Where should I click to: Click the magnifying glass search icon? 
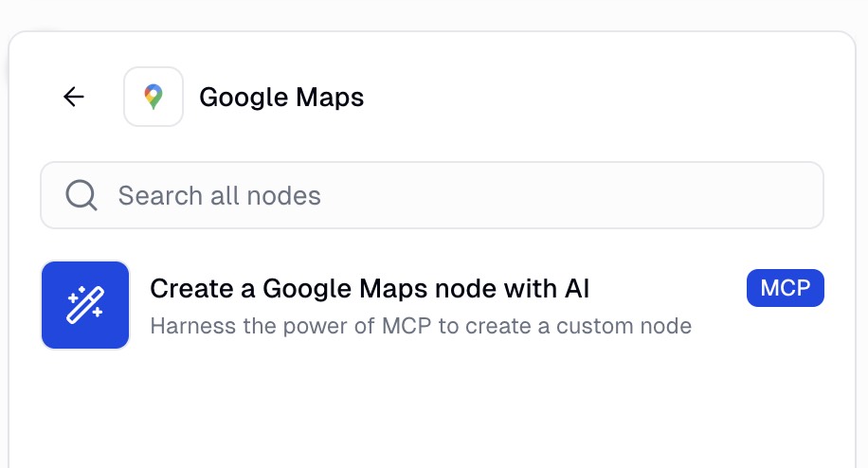point(81,195)
